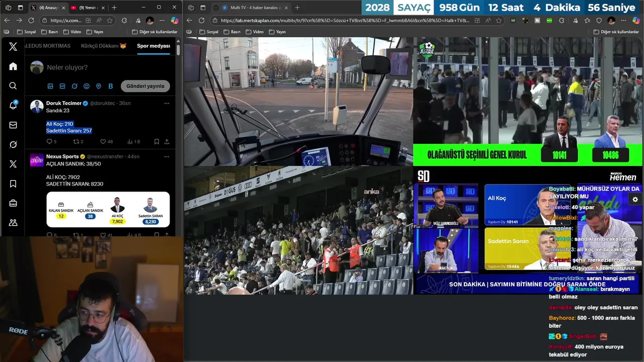Click the Multi TV address bar URL
Viewport: 644px width, 362px height.
[x=345, y=21]
